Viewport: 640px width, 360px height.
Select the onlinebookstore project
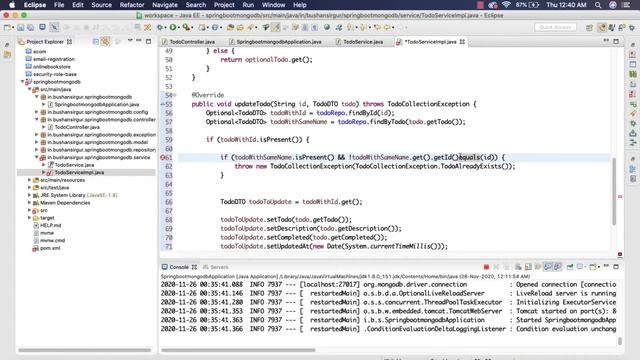point(51,67)
